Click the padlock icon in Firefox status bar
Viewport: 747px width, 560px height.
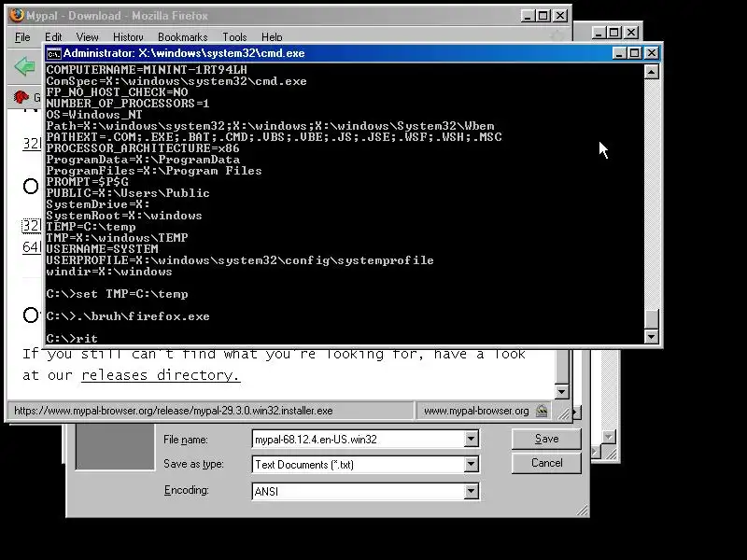pos(542,411)
